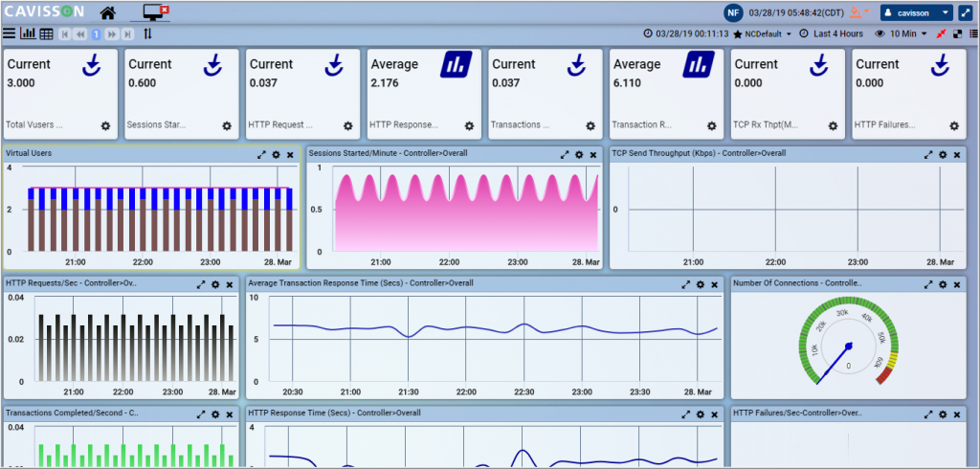Viewport: 980px width, 469px height.
Task: Click the Number Of Connections gauge needle
Action: [x=834, y=362]
